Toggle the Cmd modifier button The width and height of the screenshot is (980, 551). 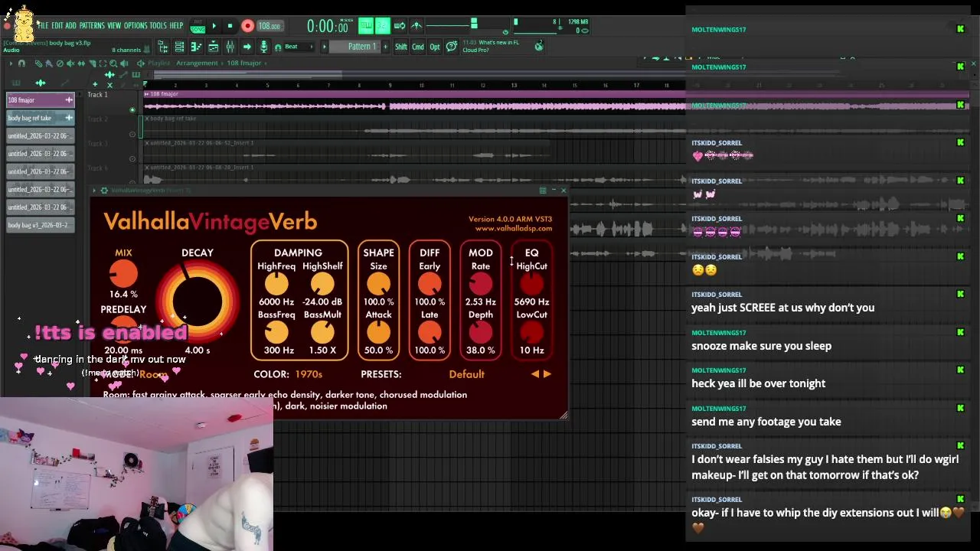(x=418, y=47)
